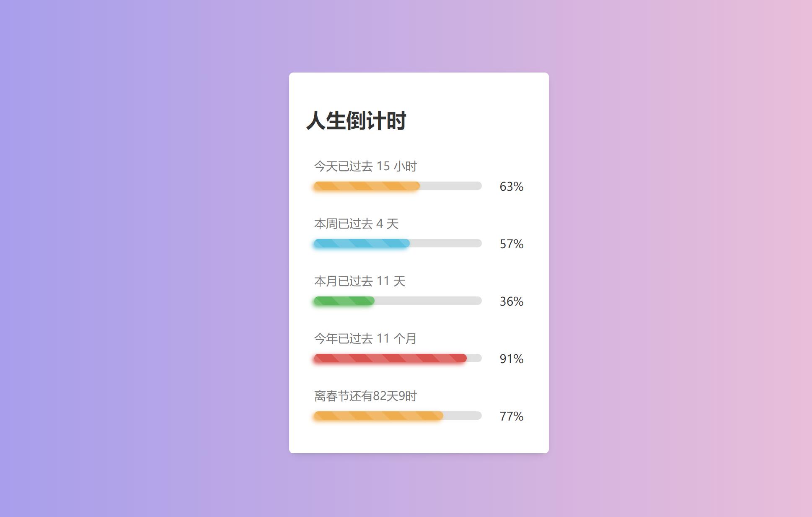Click the unfilled gray part of the weekly bar
Image resolution: width=812 pixels, height=517 pixels.
coord(446,243)
